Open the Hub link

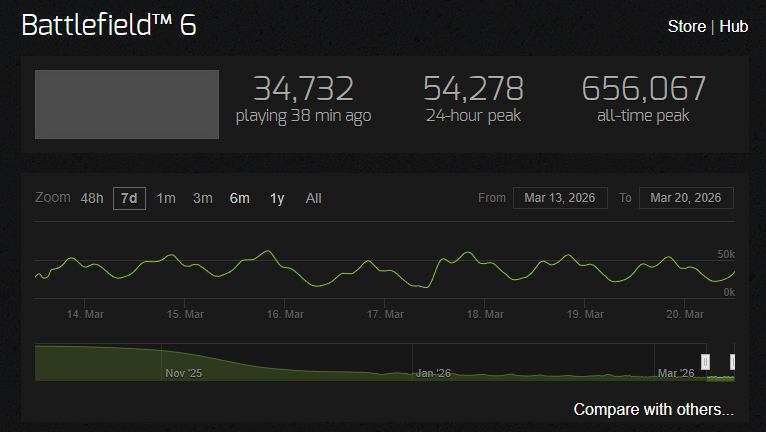coord(733,26)
